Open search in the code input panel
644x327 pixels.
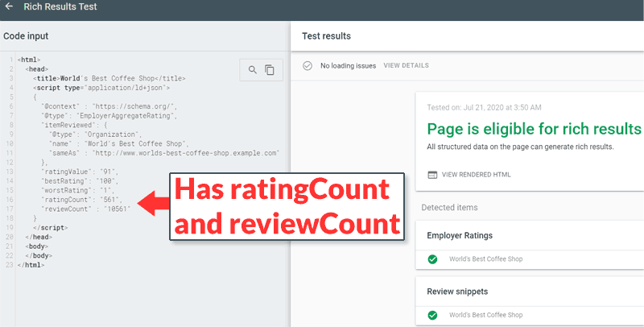coord(252,70)
